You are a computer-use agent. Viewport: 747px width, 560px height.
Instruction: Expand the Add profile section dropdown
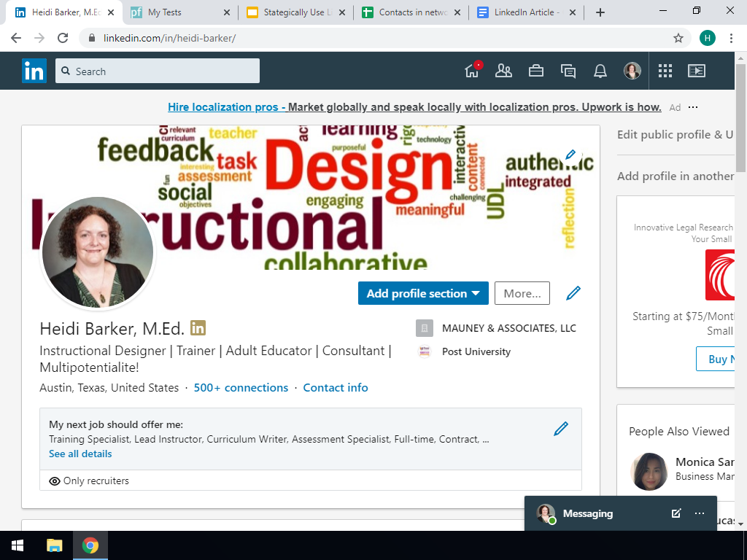tap(423, 293)
